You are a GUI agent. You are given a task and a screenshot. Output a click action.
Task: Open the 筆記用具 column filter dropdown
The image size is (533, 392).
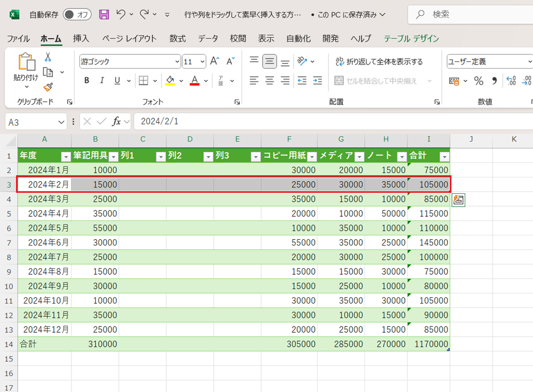click(114, 156)
